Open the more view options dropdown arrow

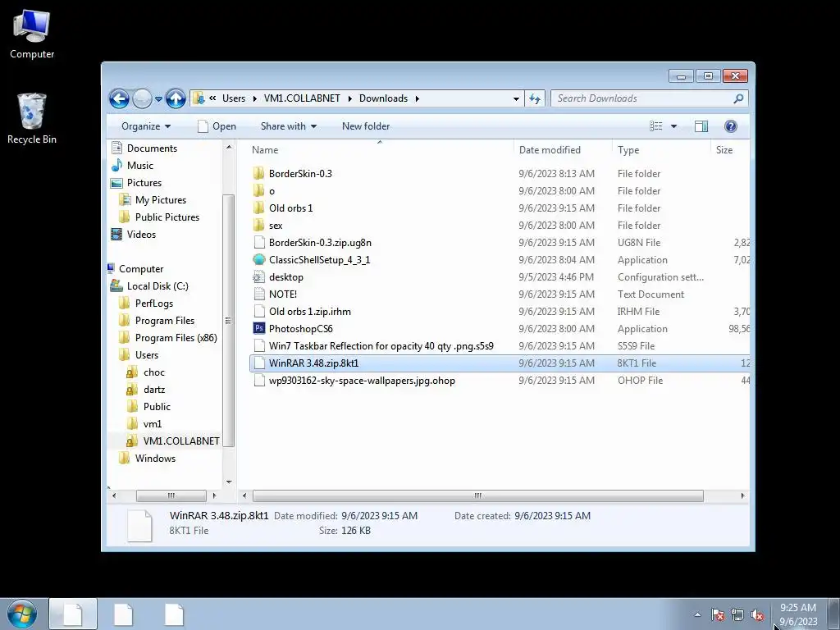point(673,126)
